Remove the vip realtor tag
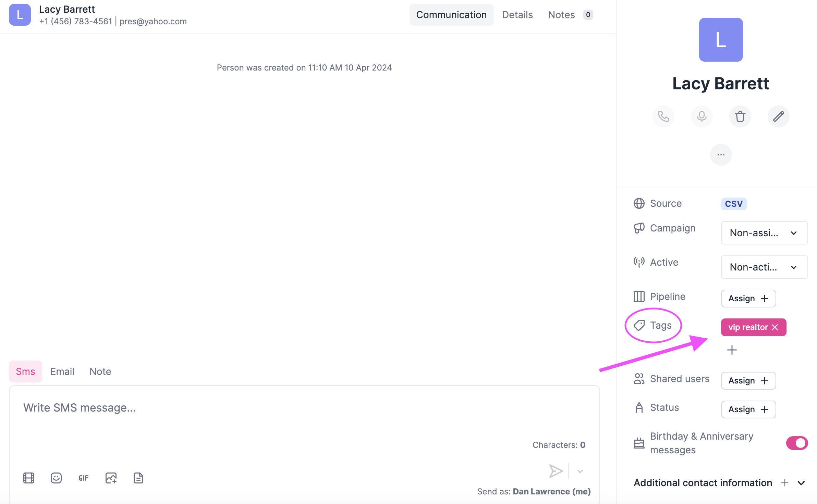The image size is (817, 504). pos(775,327)
